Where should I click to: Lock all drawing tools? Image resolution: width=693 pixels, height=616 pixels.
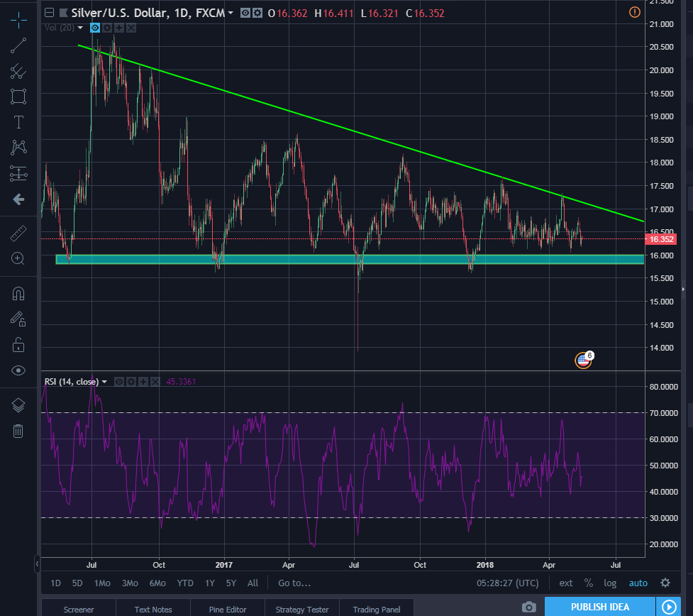18,345
